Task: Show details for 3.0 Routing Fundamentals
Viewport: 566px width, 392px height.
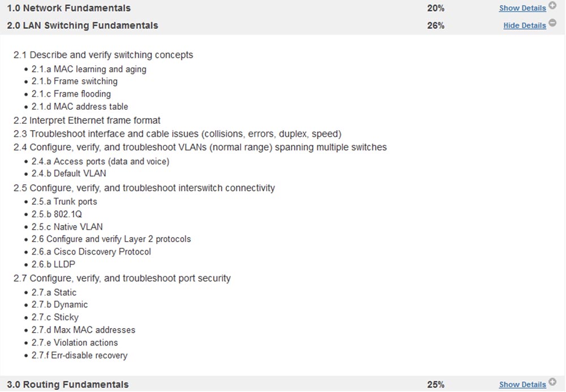Action: (x=522, y=385)
